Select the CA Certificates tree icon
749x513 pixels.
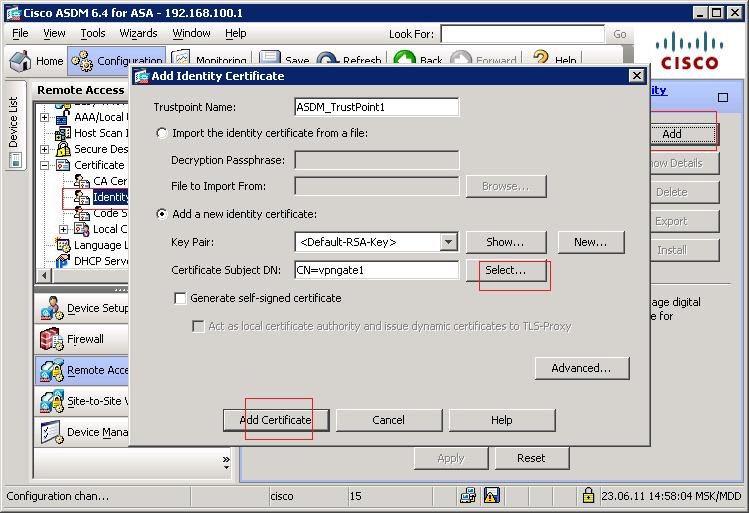[x=82, y=182]
